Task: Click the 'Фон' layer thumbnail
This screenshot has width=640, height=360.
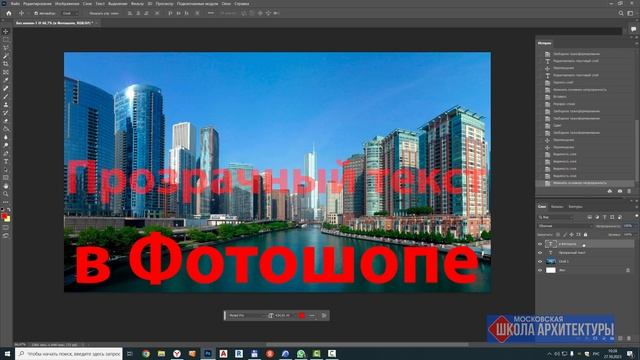Action: pos(551,270)
